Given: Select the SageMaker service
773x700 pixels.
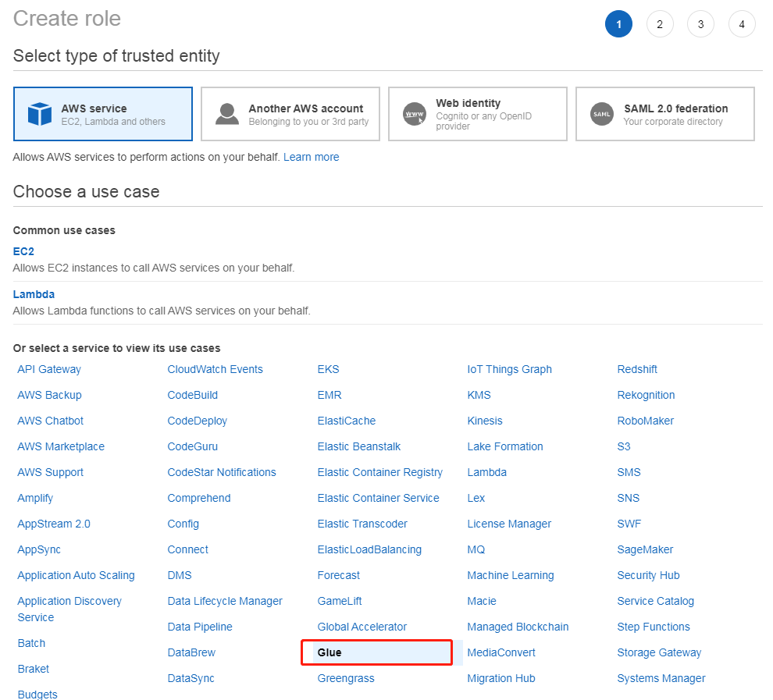Looking at the screenshot, I should (645, 549).
